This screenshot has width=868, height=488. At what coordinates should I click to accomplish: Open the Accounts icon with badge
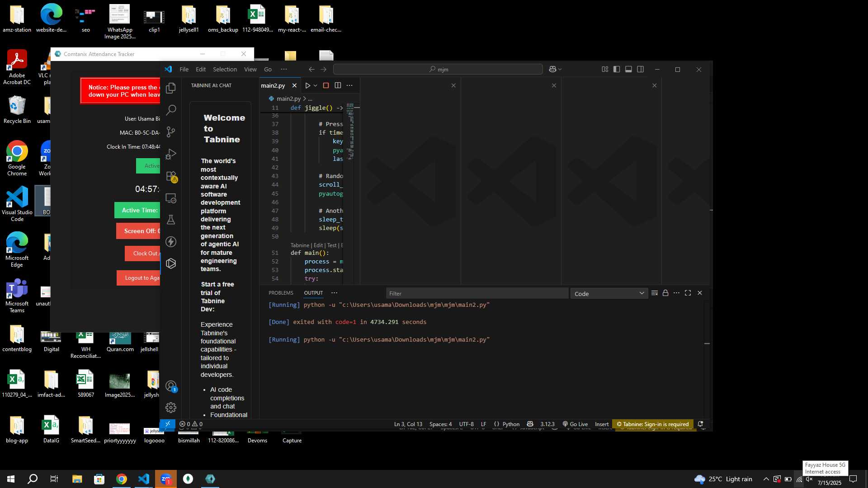click(171, 386)
